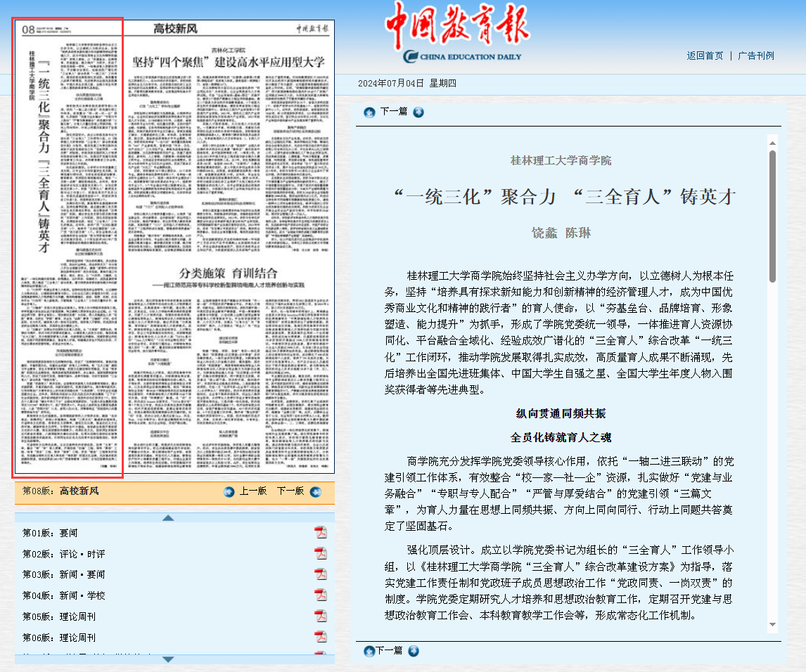Select 第04版：新闻·学校 in the page list

click(x=63, y=595)
